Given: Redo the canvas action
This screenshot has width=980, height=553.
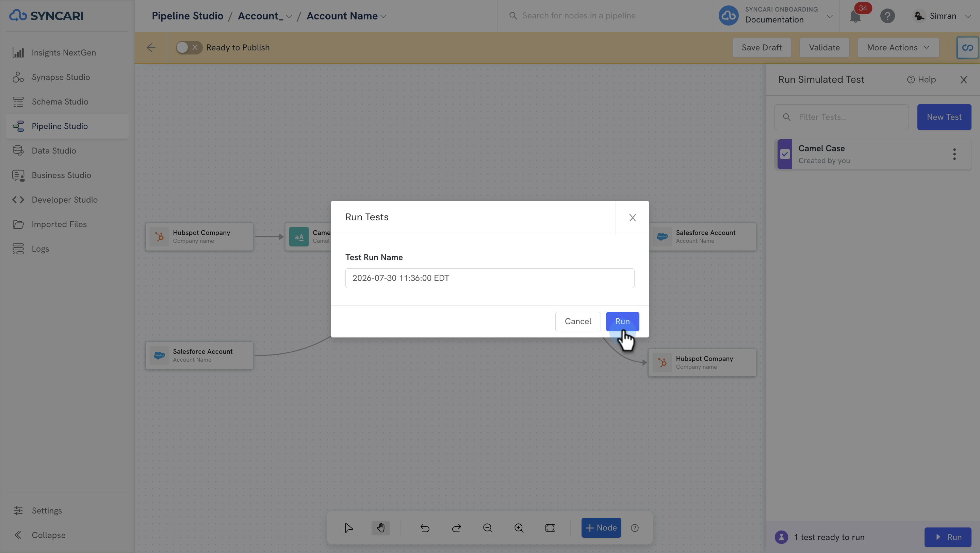Looking at the screenshot, I should (x=457, y=528).
